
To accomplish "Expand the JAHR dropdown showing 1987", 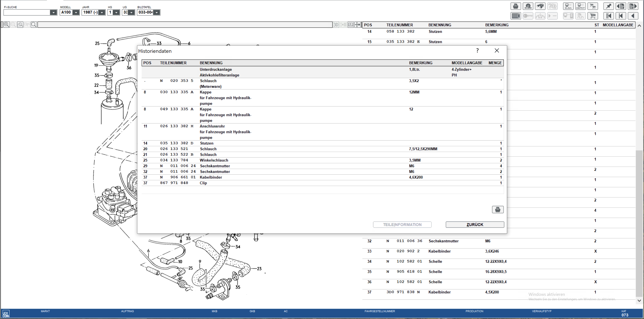I will 102,13.
